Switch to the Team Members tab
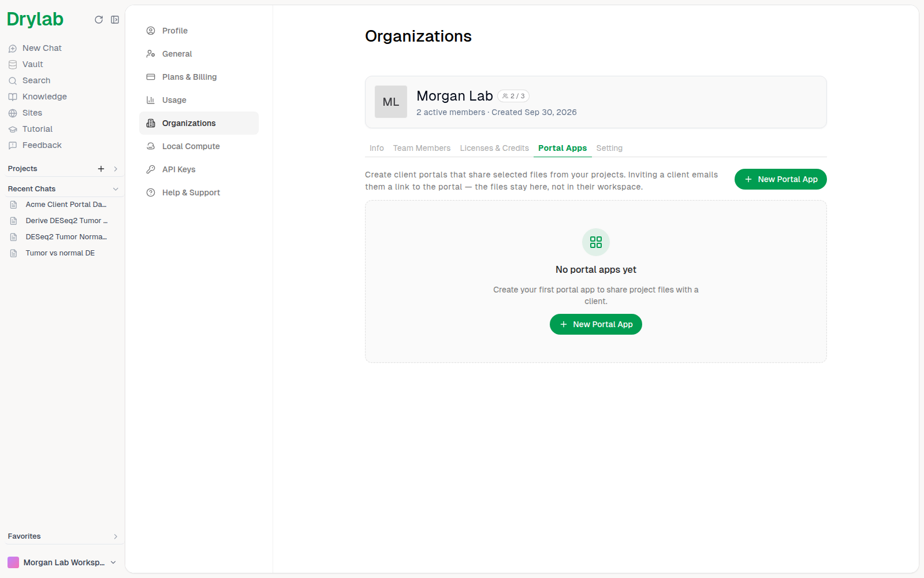The image size is (924, 578). pos(422,148)
